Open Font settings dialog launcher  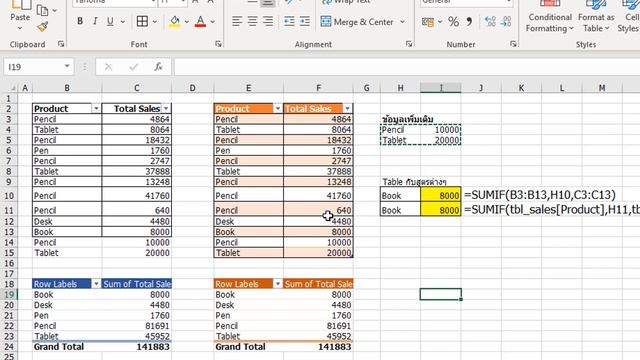(218, 44)
